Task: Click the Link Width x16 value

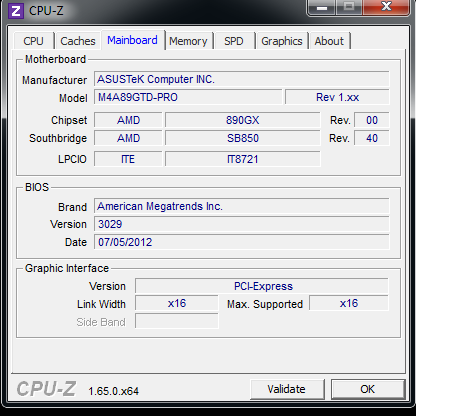Action: tap(177, 304)
